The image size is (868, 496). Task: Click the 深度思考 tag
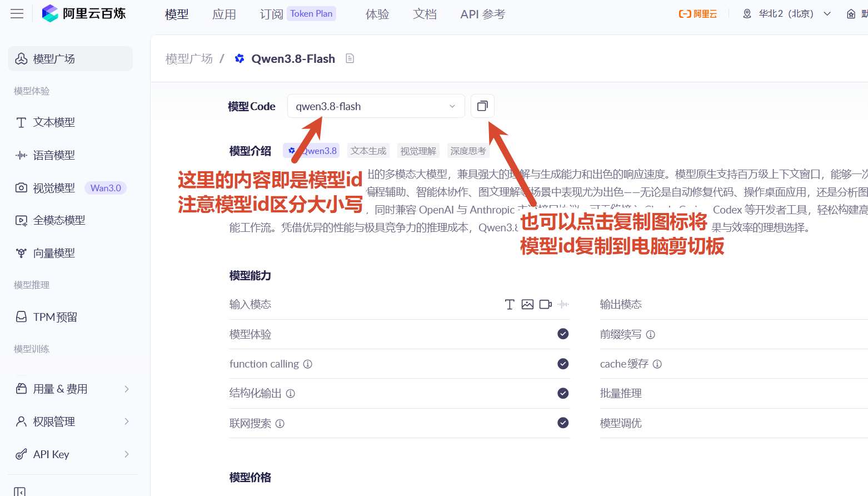[468, 151]
